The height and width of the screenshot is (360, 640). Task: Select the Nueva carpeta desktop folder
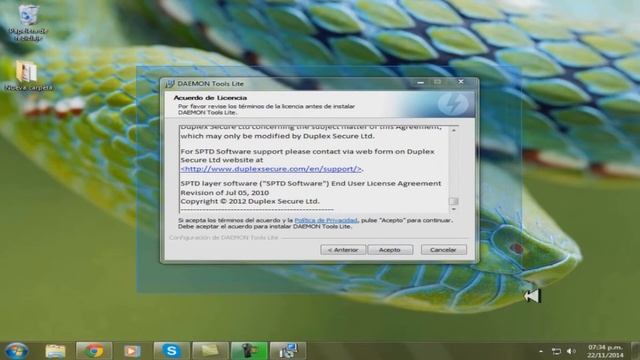[x=28, y=76]
